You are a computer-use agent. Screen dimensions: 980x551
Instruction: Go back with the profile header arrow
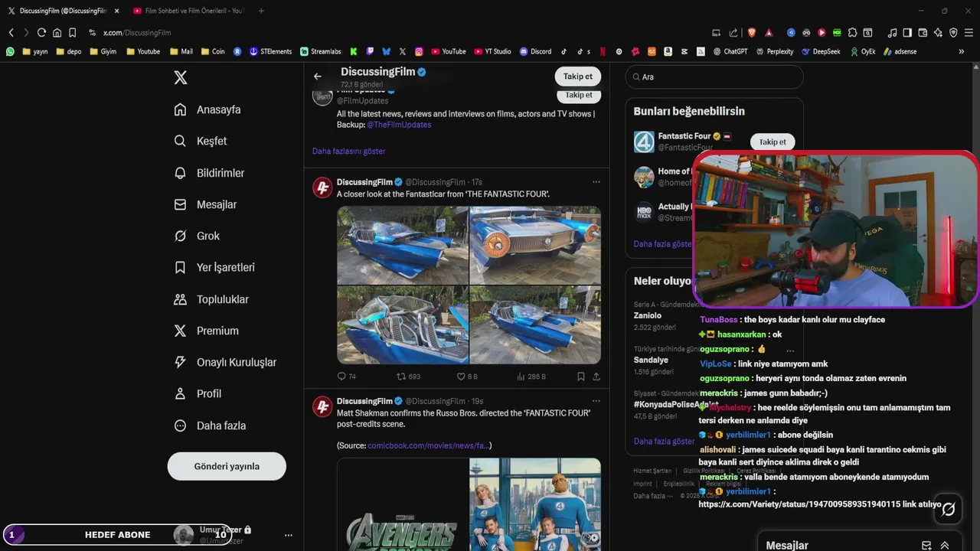(x=318, y=77)
